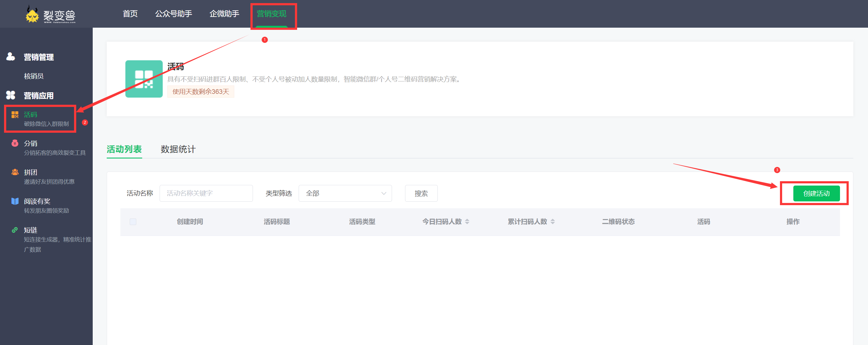868x345 pixels.
Task: Open the 企微助手 menu item
Action: click(224, 14)
